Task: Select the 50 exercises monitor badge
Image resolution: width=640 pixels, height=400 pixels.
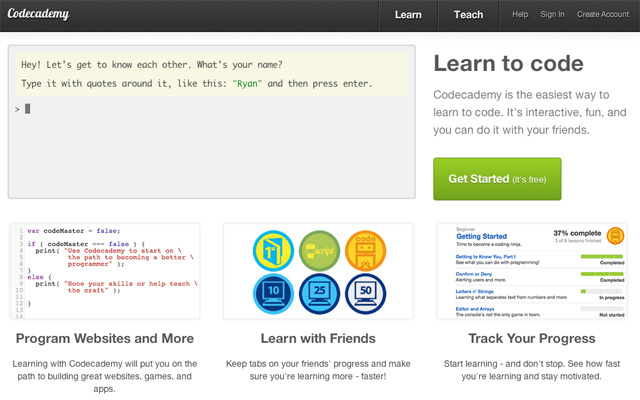Action: [x=365, y=294]
